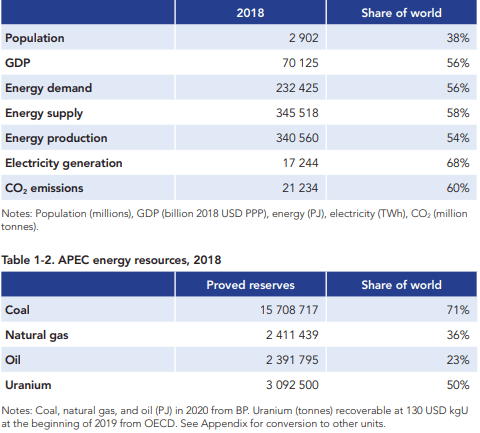Click the Population row label
The height and width of the screenshot is (433, 480).
(x=35, y=38)
